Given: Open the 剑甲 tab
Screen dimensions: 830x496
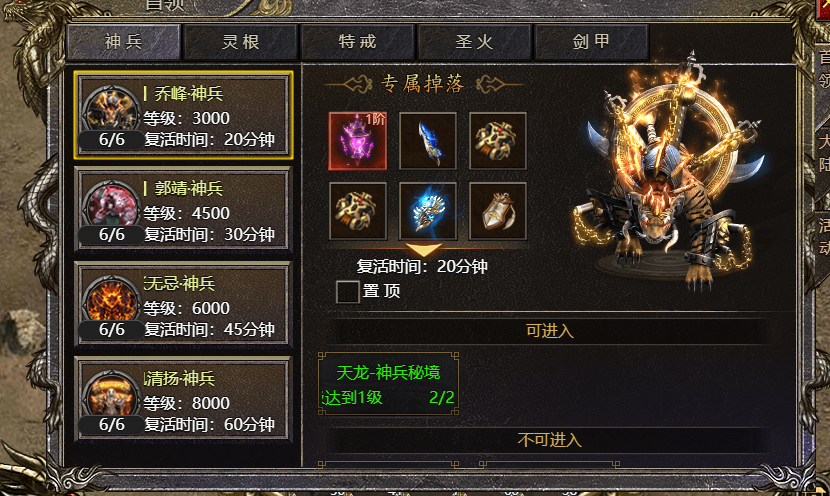Looking at the screenshot, I should point(591,42).
